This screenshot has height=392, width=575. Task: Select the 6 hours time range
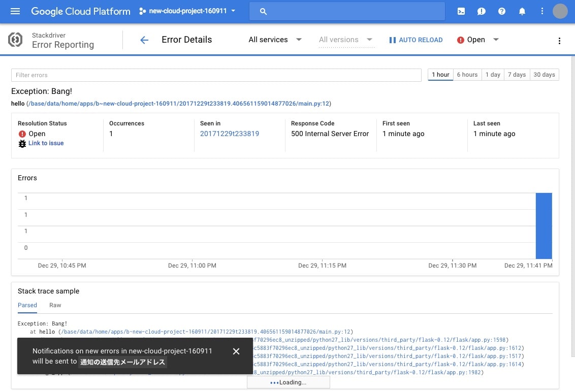click(467, 75)
